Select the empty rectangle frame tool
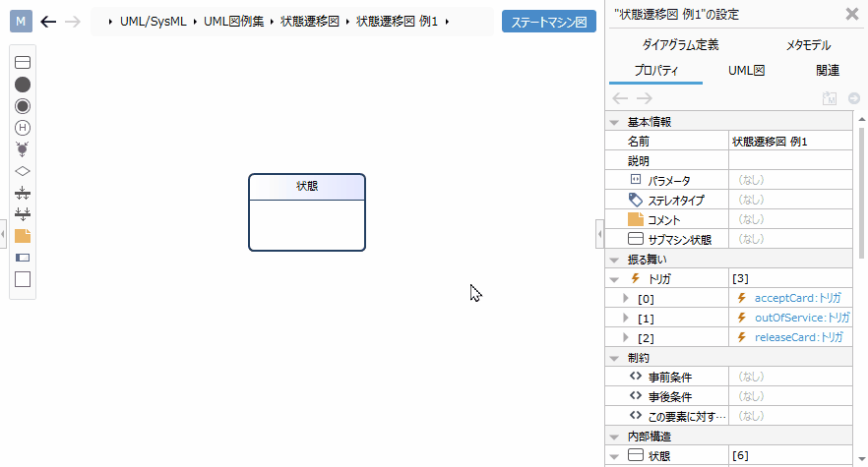 pyautogui.click(x=23, y=279)
